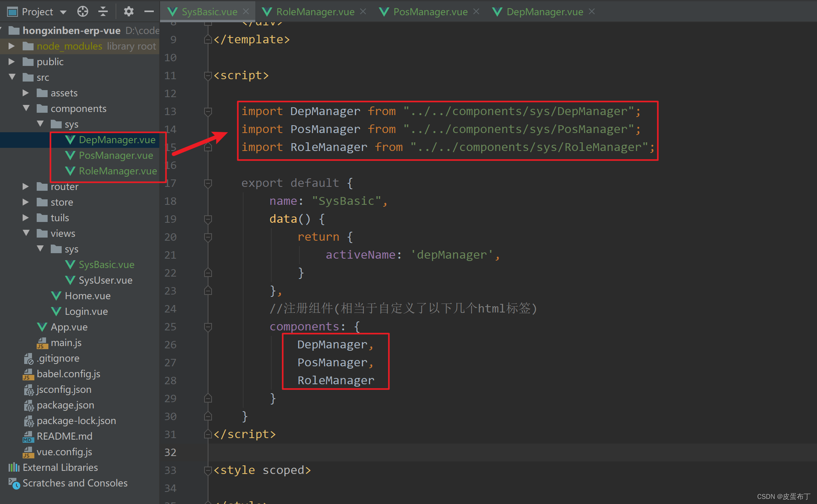The height and width of the screenshot is (504, 817).
Task: Open Scratches and Consoles node
Action: (x=75, y=483)
